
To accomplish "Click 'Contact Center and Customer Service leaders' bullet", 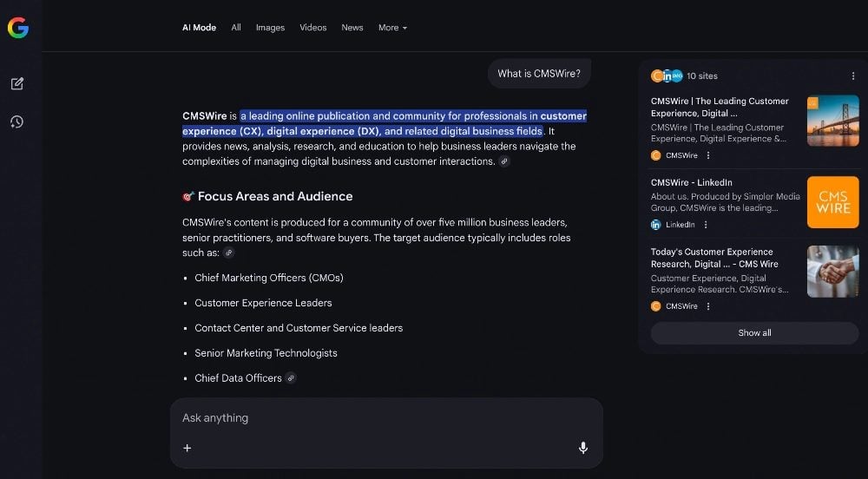I will coord(299,328).
